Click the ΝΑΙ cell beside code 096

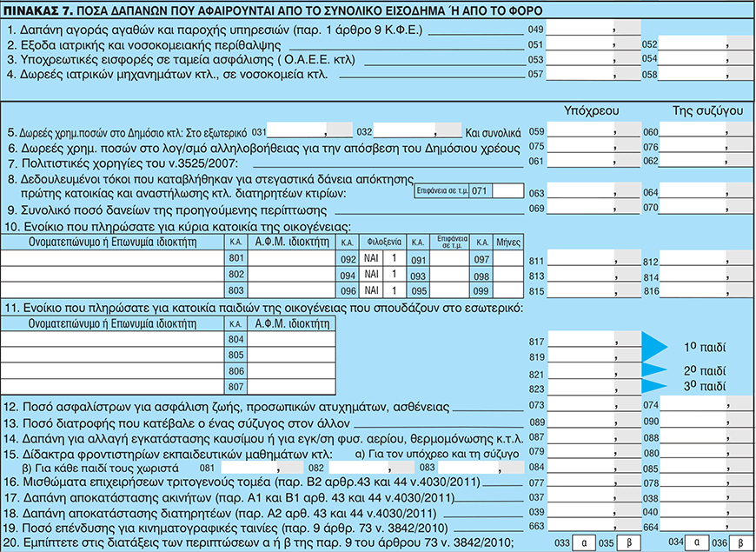[372, 290]
